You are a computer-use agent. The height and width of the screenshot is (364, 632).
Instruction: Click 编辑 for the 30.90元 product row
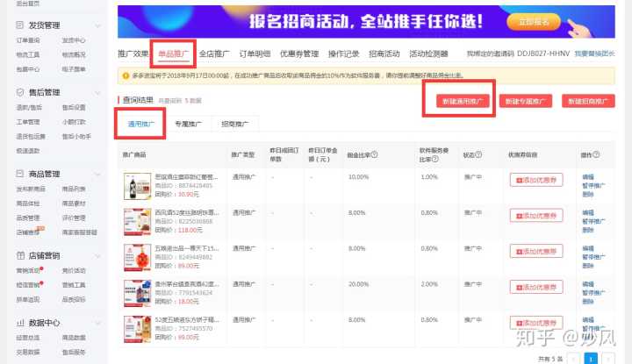click(x=588, y=177)
